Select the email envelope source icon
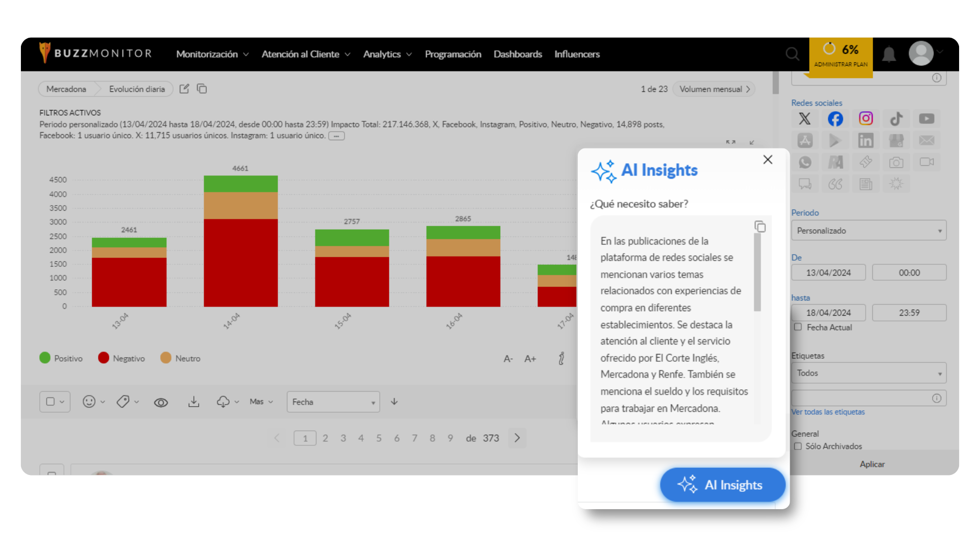The image size is (980, 551). click(x=927, y=140)
